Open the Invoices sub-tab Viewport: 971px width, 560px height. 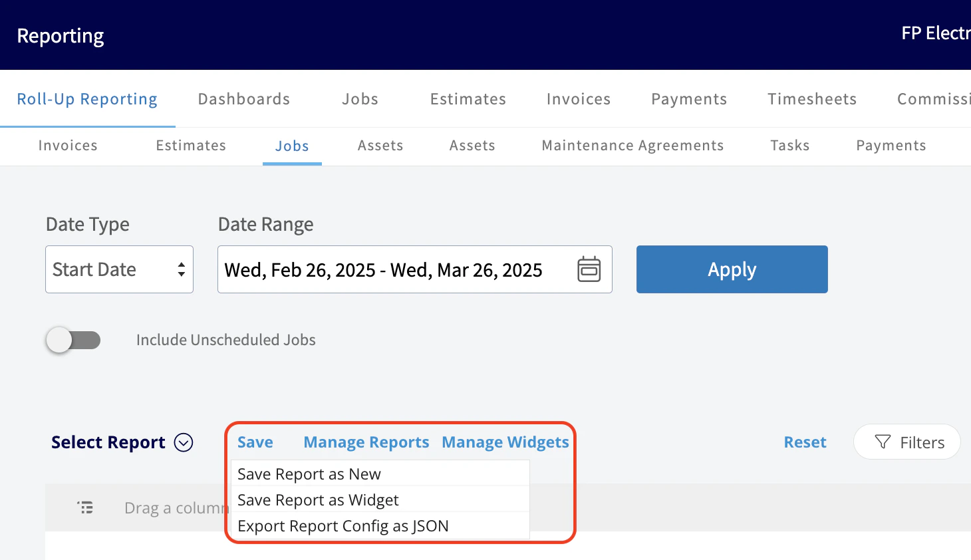click(68, 146)
